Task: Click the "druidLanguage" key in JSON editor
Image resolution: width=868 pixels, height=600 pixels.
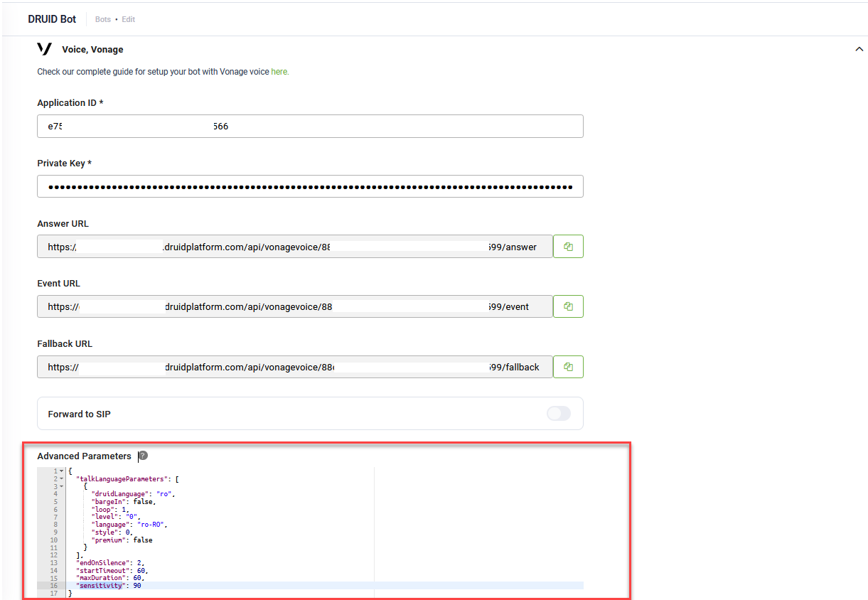Action: tap(119, 494)
